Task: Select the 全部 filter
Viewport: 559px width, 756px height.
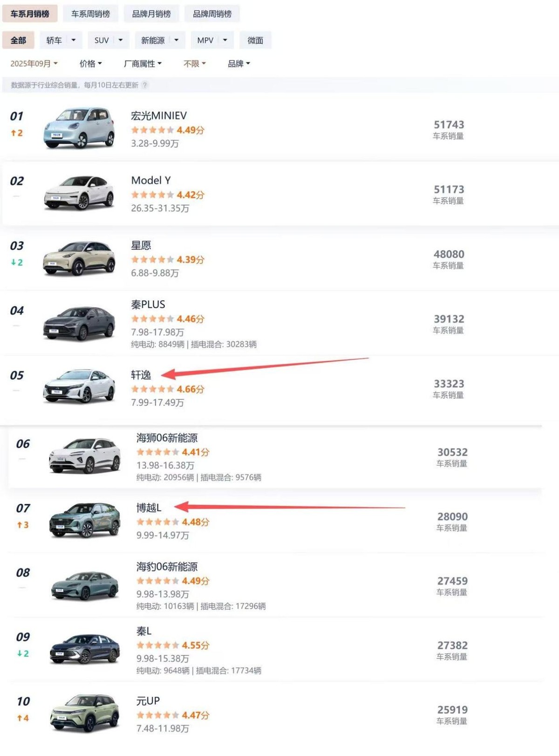Action: [x=18, y=41]
